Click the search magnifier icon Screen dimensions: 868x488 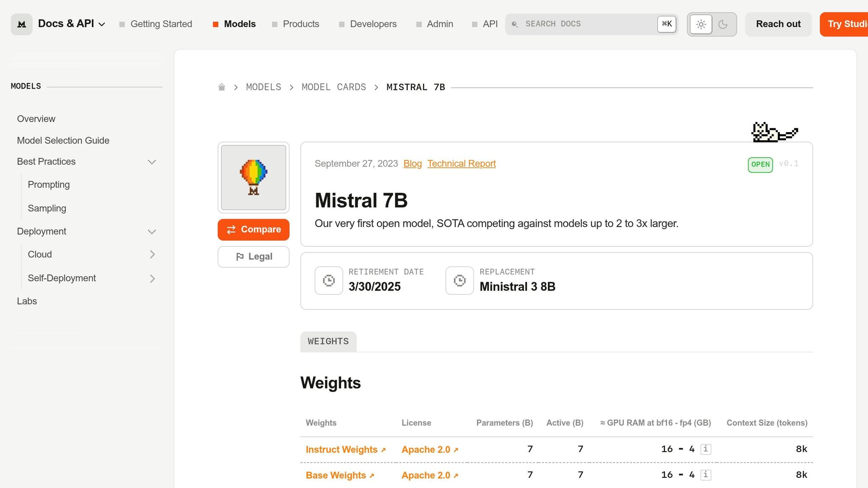click(x=515, y=24)
